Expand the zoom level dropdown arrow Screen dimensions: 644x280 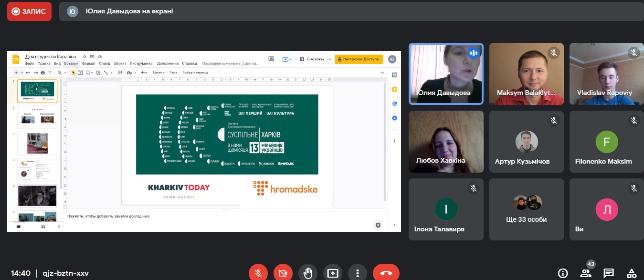tap(65, 73)
